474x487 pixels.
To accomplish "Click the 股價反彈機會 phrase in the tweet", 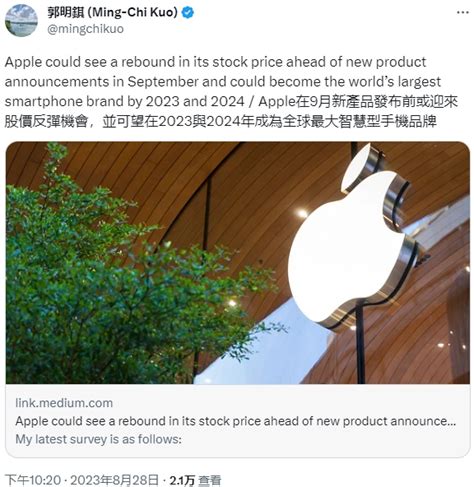I will (46, 122).
